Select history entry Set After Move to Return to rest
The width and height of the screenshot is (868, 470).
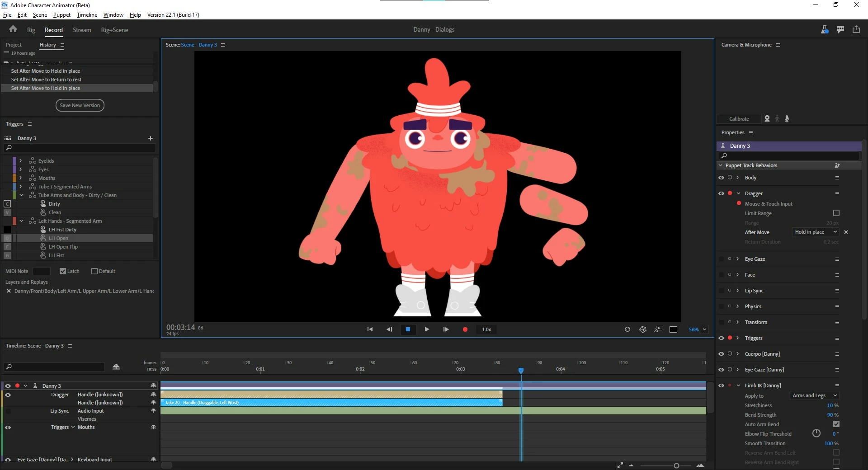pos(46,80)
